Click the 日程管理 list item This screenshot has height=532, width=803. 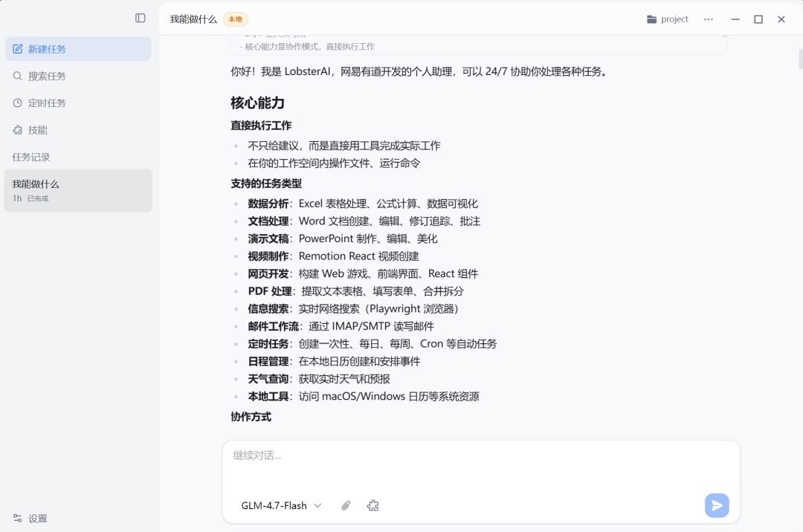tap(334, 361)
